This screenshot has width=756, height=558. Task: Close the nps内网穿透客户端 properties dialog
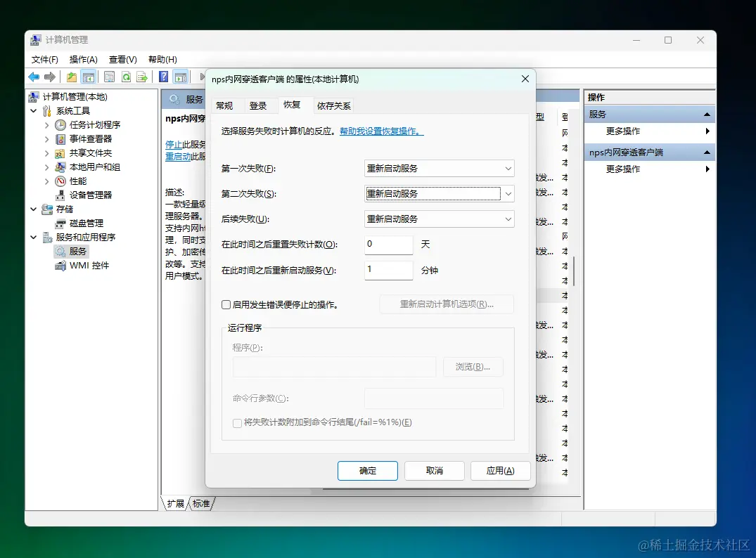coord(525,79)
